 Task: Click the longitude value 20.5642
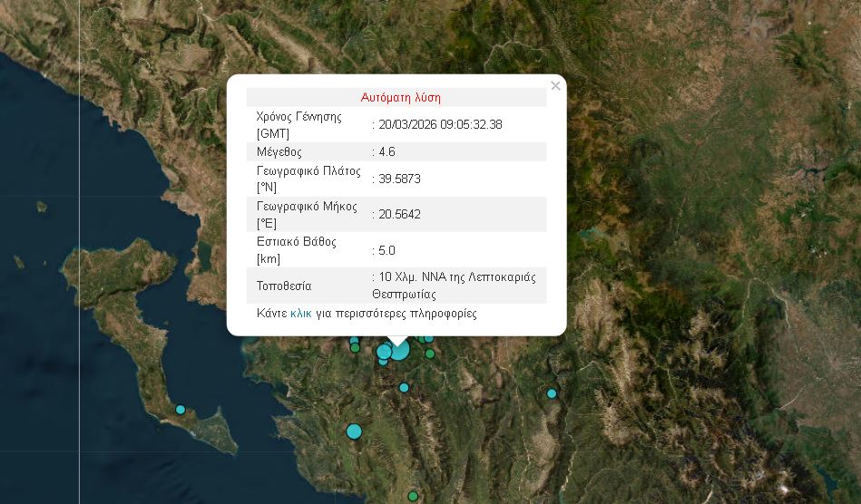click(399, 215)
